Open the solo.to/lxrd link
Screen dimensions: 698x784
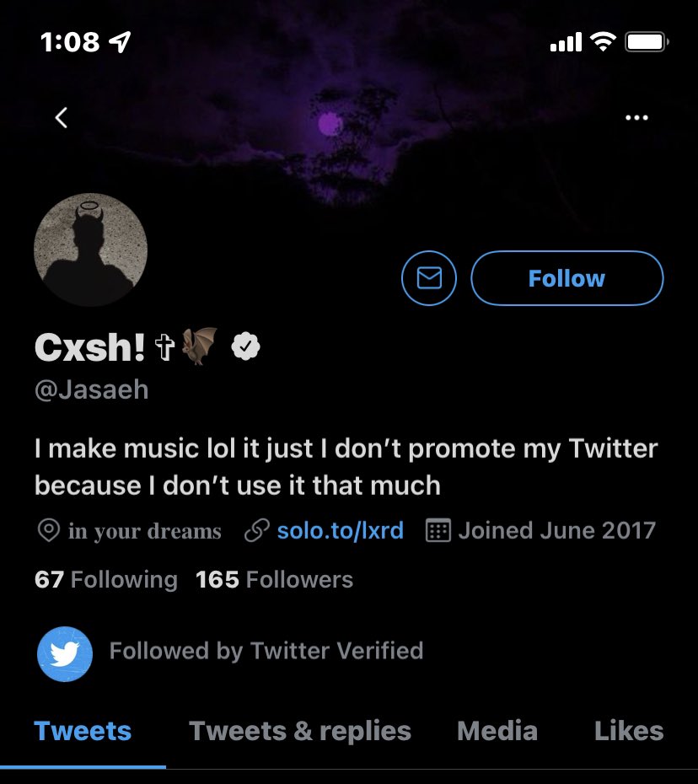[340, 531]
